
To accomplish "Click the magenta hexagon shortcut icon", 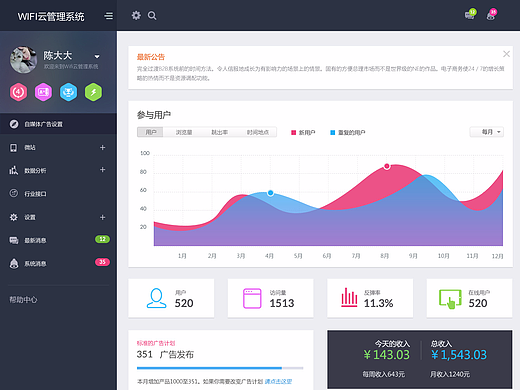I will (43, 92).
